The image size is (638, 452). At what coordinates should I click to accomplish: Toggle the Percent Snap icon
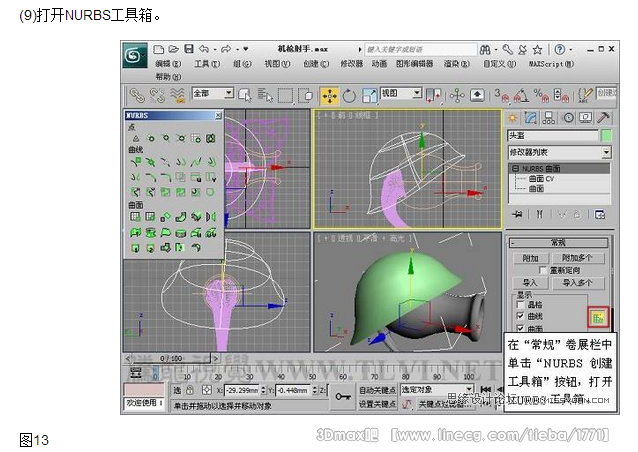click(541, 96)
